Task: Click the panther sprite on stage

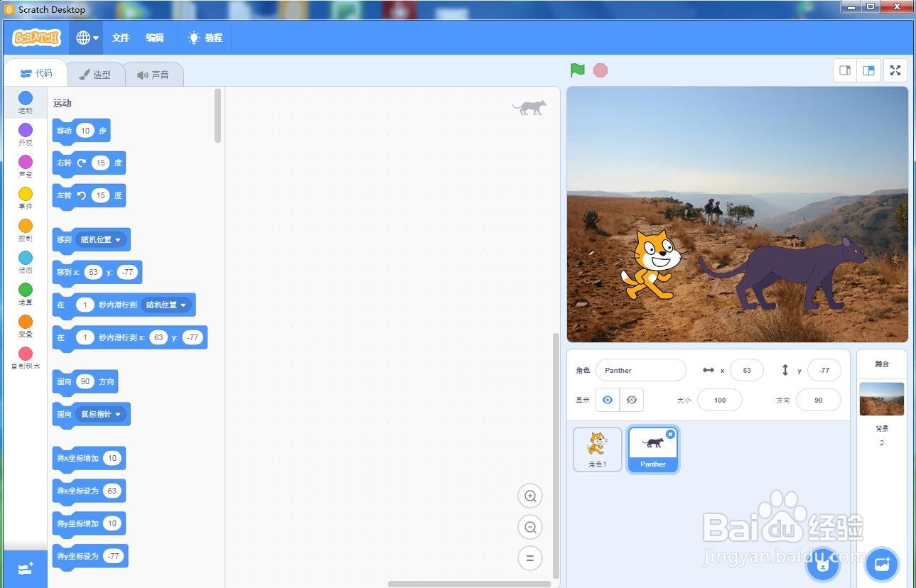Action: point(782,273)
